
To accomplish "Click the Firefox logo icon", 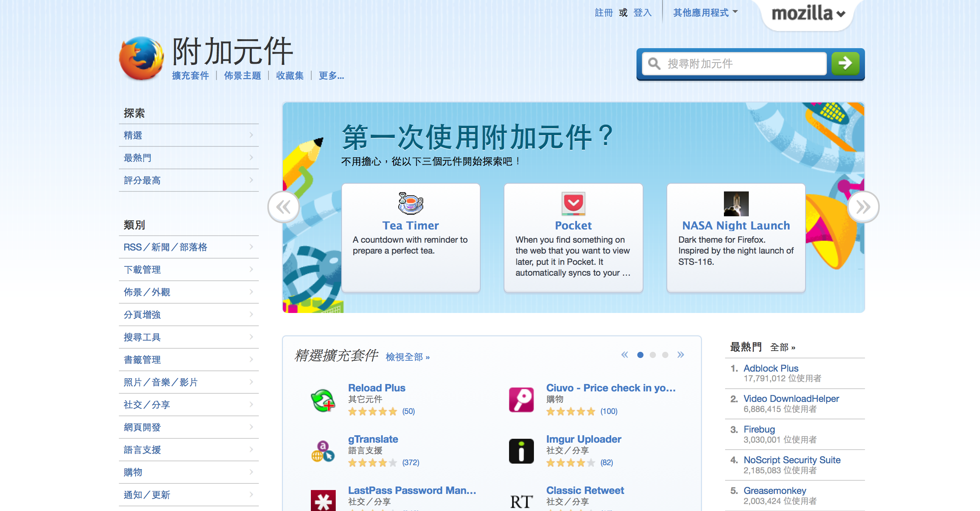I will (x=141, y=58).
